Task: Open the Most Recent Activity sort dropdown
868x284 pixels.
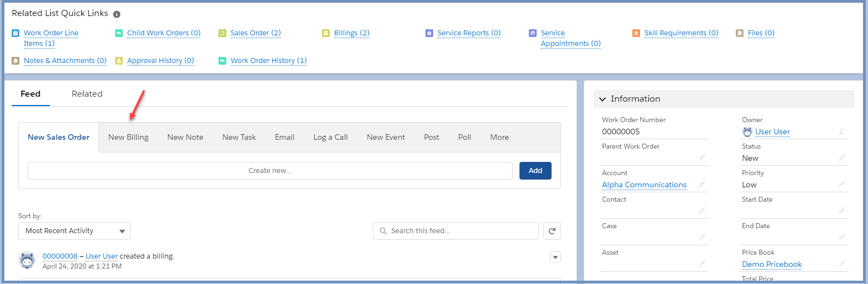Action: [x=74, y=231]
